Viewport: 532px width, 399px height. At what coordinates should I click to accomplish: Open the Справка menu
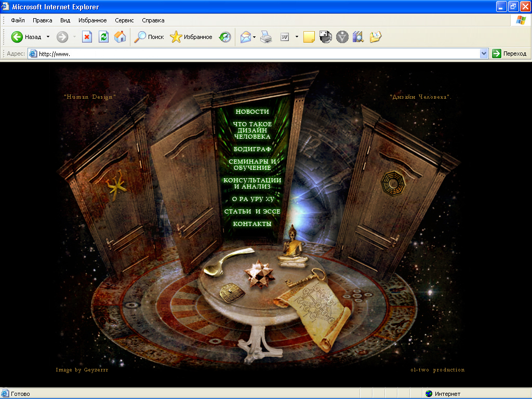153,20
